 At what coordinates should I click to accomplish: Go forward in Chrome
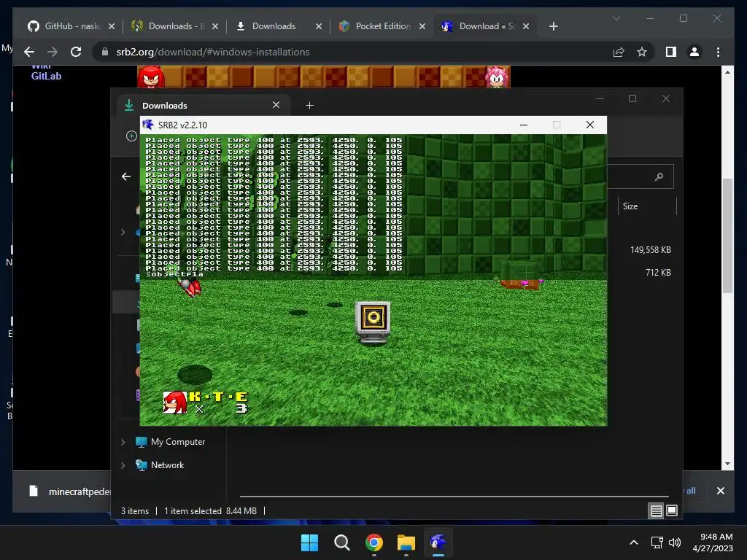coord(53,52)
